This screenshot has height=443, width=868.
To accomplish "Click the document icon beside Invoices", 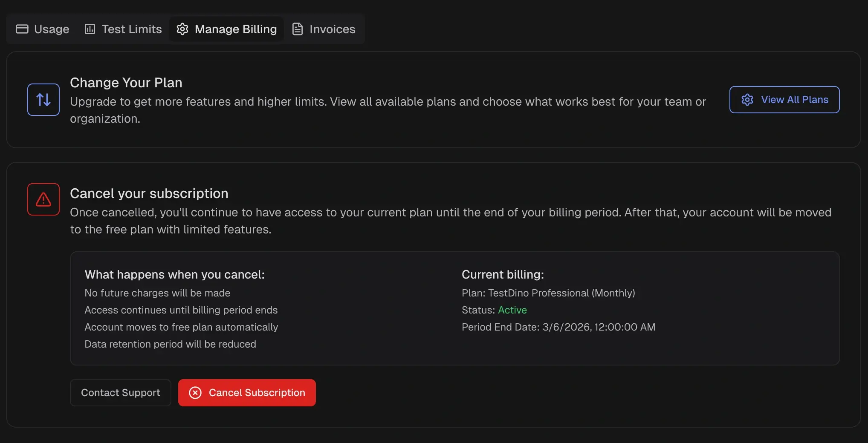I will (298, 29).
